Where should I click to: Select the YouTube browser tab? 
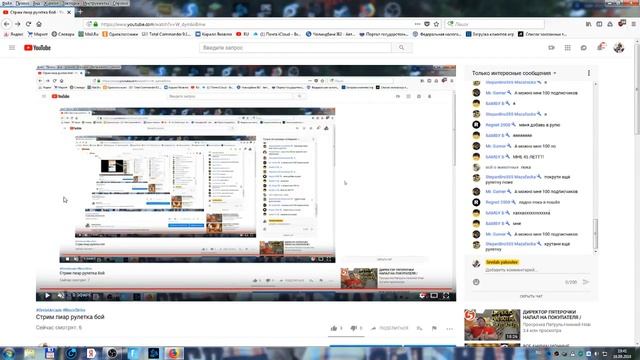point(37,12)
